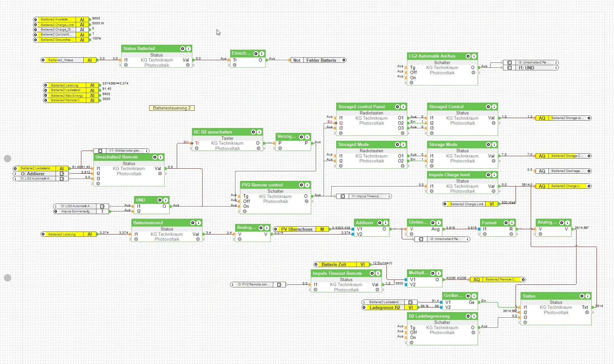The height and width of the screenshot is (364, 614).
Task: Open settings gear on Status Batterie2 block
Action: (183, 49)
